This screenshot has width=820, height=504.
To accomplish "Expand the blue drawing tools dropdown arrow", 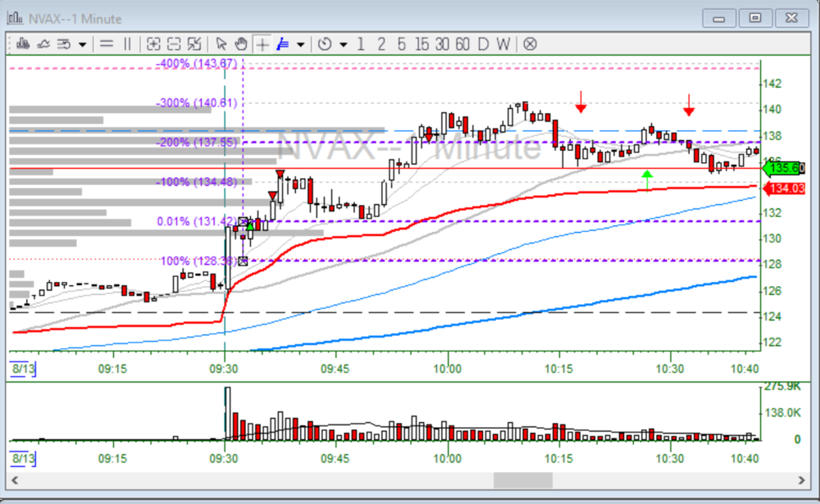I will (300, 44).
